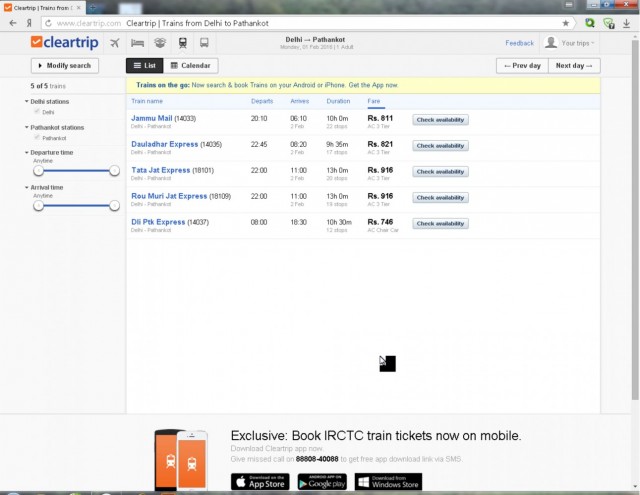Viewport: 640px width, 495px height.
Task: Select the trains icon in header
Action: (182, 43)
